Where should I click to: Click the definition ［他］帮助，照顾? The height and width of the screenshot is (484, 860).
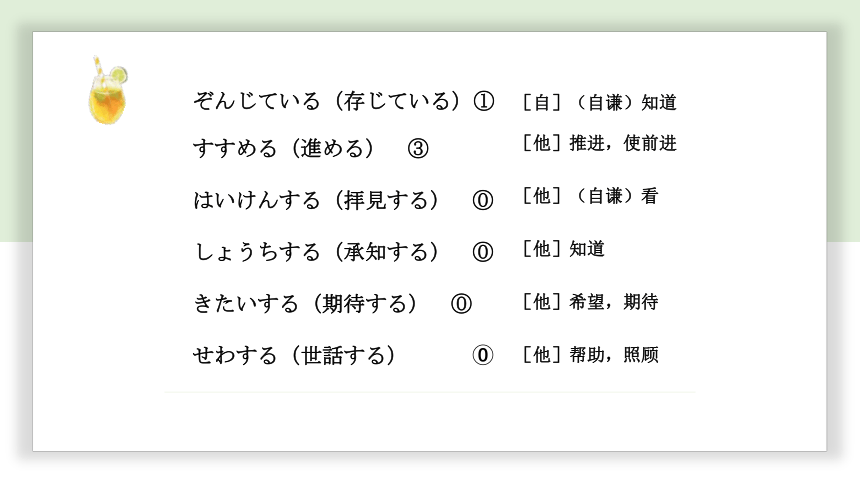(x=590, y=354)
